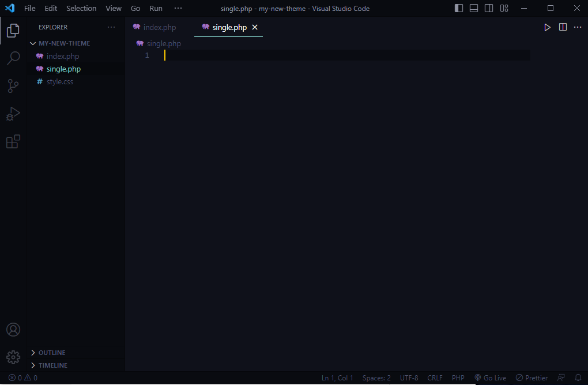The width and height of the screenshot is (588, 385).
Task: Run the PHP file with play icon
Action: (x=547, y=28)
